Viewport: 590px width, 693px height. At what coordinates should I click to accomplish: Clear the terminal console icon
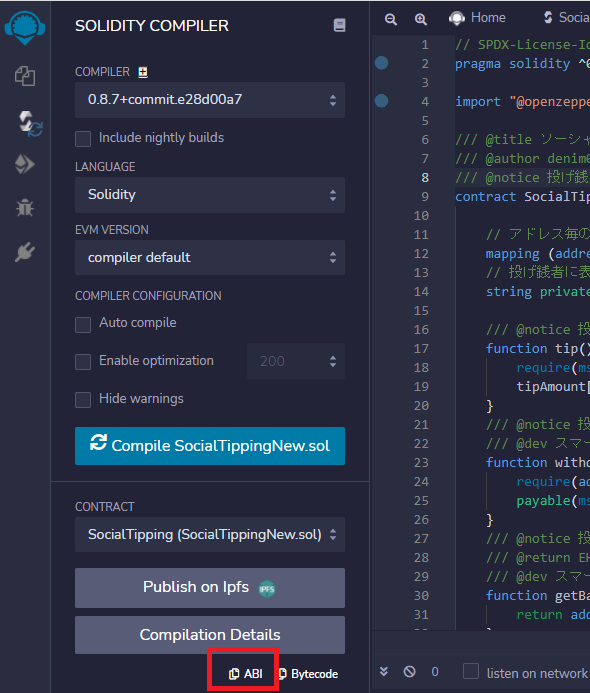coord(410,672)
